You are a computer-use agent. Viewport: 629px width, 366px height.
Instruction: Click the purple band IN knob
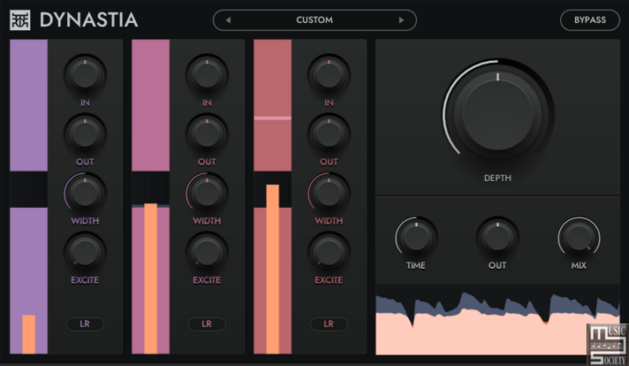(85, 75)
